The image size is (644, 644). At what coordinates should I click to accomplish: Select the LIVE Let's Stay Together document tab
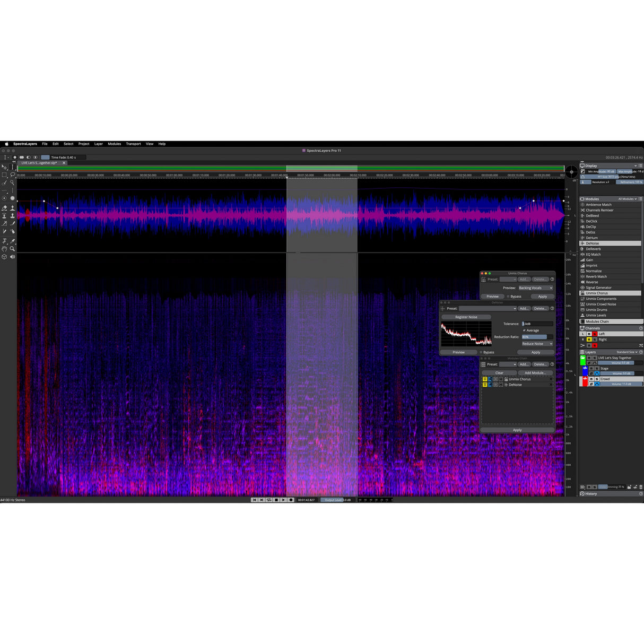(x=40, y=163)
